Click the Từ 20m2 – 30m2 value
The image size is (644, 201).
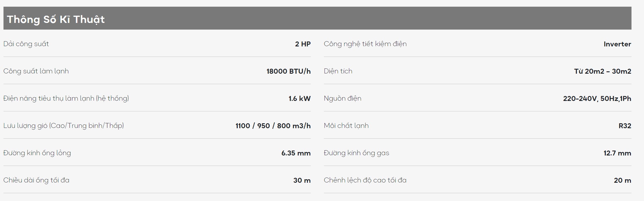click(602, 71)
